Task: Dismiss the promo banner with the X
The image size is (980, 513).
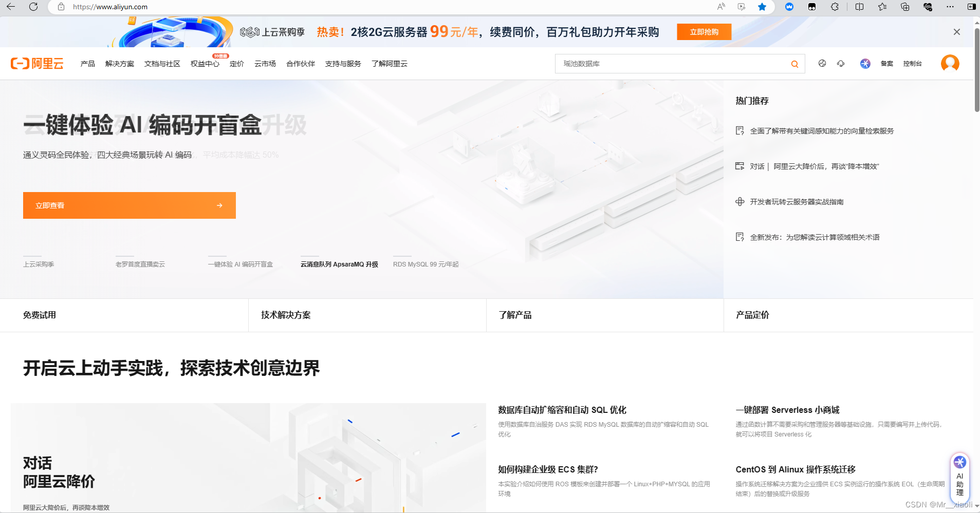Action: [957, 31]
